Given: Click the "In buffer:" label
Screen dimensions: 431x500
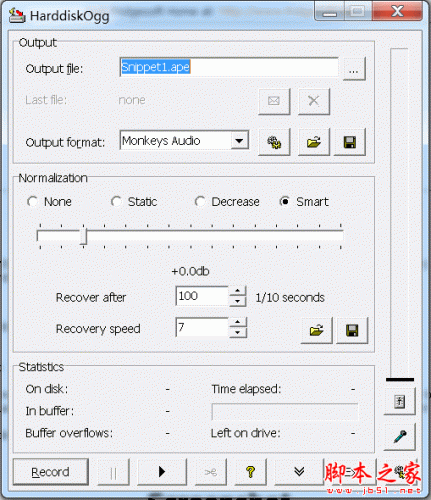Looking at the screenshot, I should tap(50, 411).
